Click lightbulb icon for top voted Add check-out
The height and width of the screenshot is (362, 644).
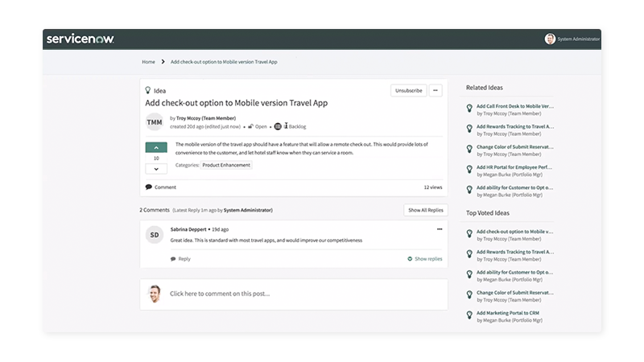pos(469,234)
